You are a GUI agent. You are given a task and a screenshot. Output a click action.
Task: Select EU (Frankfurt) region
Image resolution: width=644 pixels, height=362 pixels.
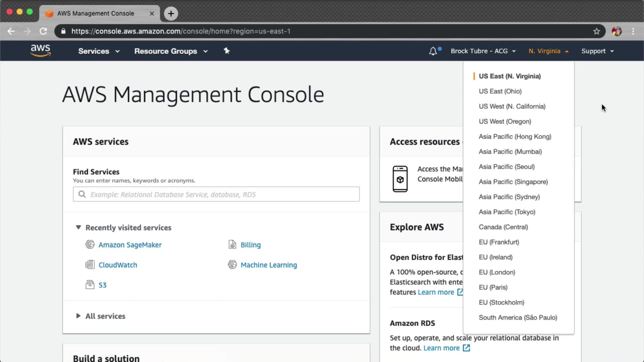tap(499, 242)
